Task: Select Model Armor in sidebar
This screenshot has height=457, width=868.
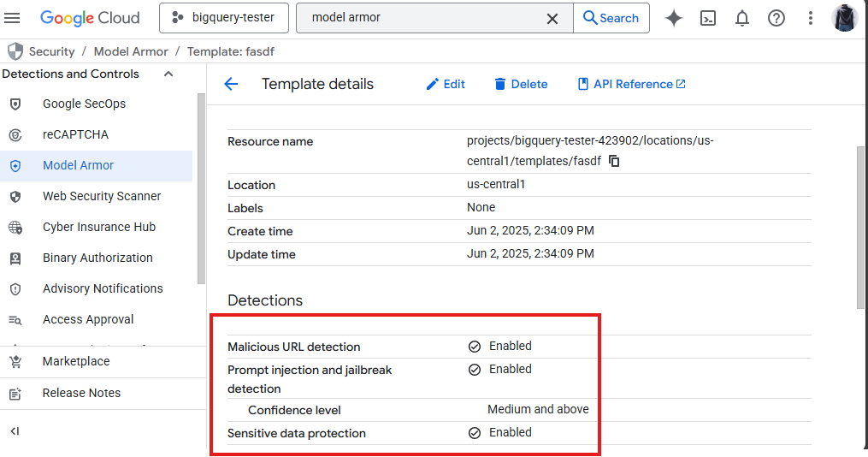Action: coord(97,166)
